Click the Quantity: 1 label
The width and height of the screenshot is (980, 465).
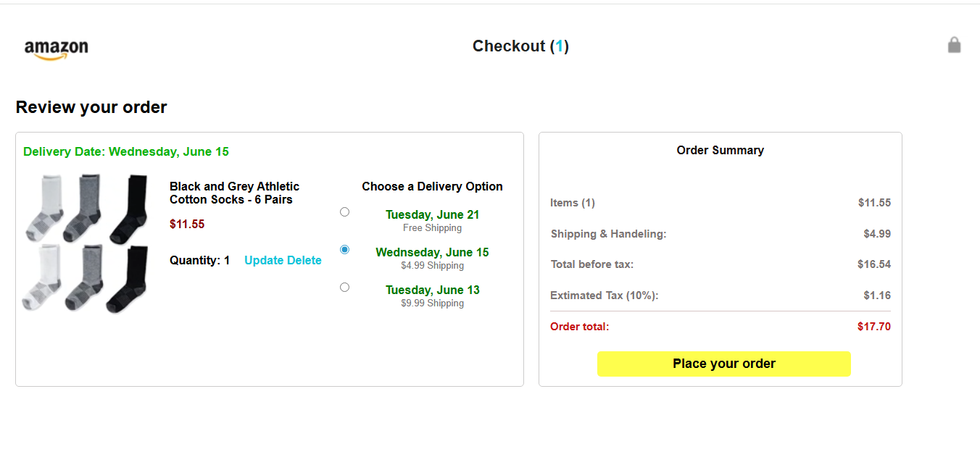click(x=199, y=261)
